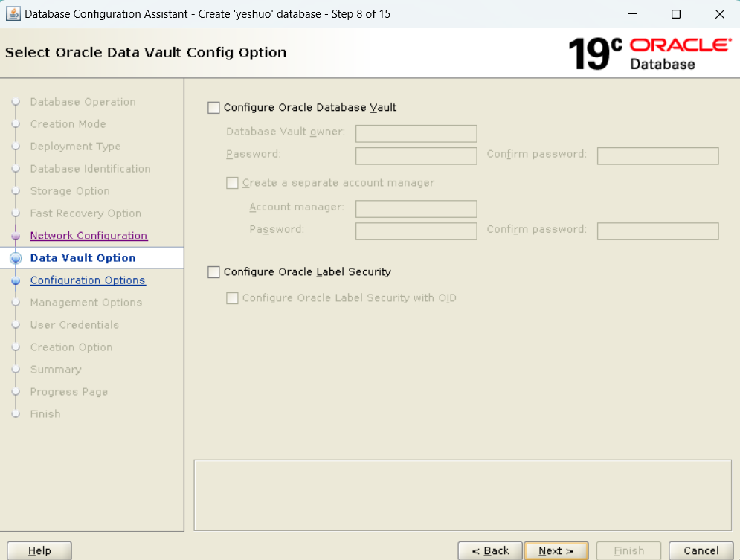Screen dimensions: 740x560
Task: Click the Storage Option step
Action: click(70, 191)
